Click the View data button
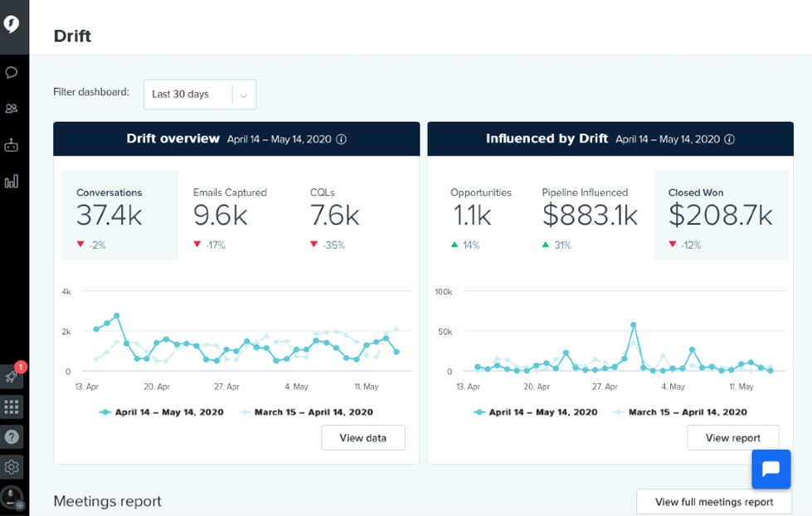Viewport: 812px width, 516px height. [x=363, y=438]
